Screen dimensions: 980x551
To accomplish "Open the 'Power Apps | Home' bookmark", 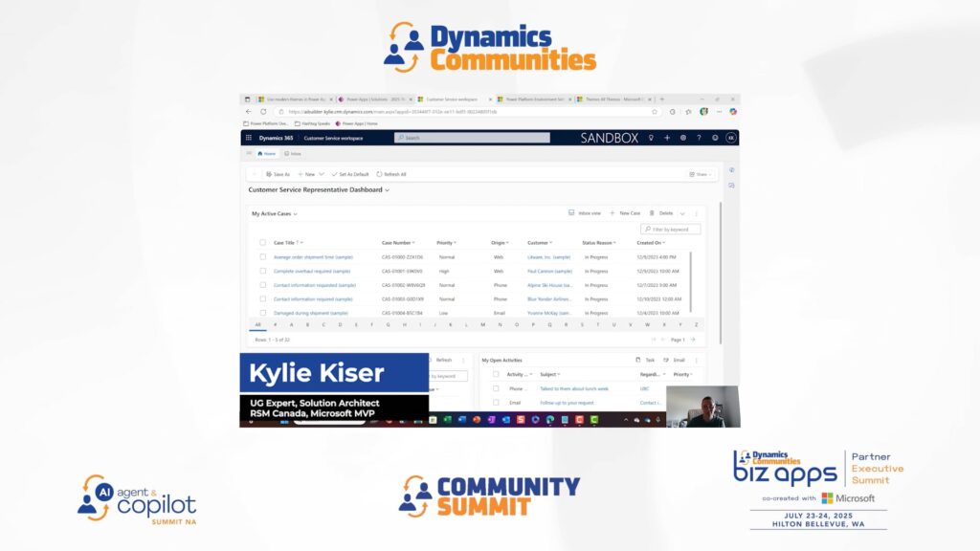I will click(357, 123).
